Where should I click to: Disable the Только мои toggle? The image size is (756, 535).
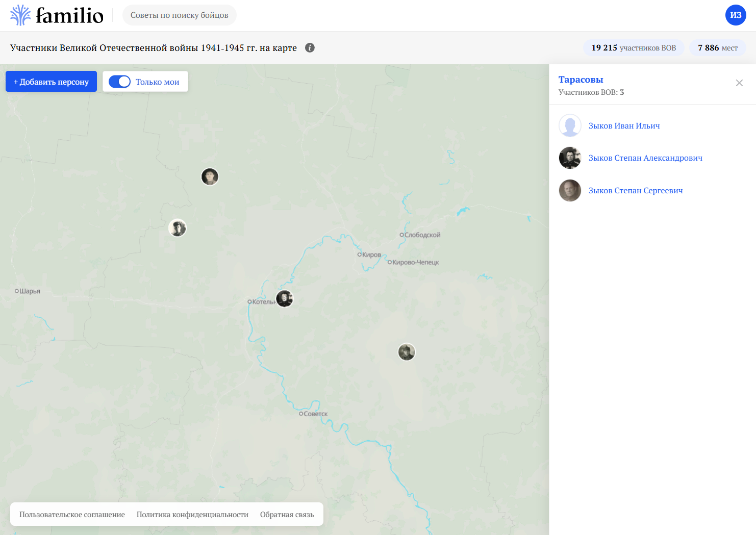(x=120, y=82)
